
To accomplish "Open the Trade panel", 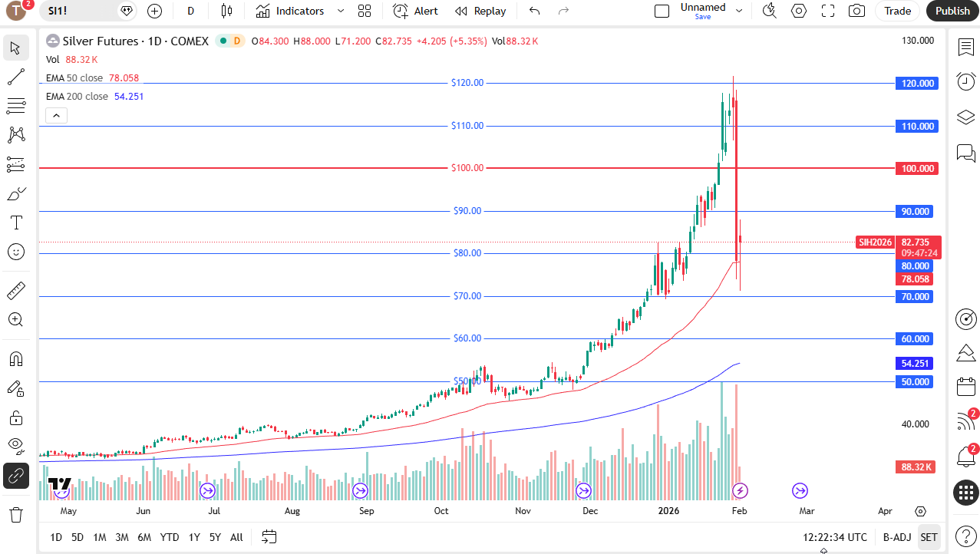I will point(897,11).
